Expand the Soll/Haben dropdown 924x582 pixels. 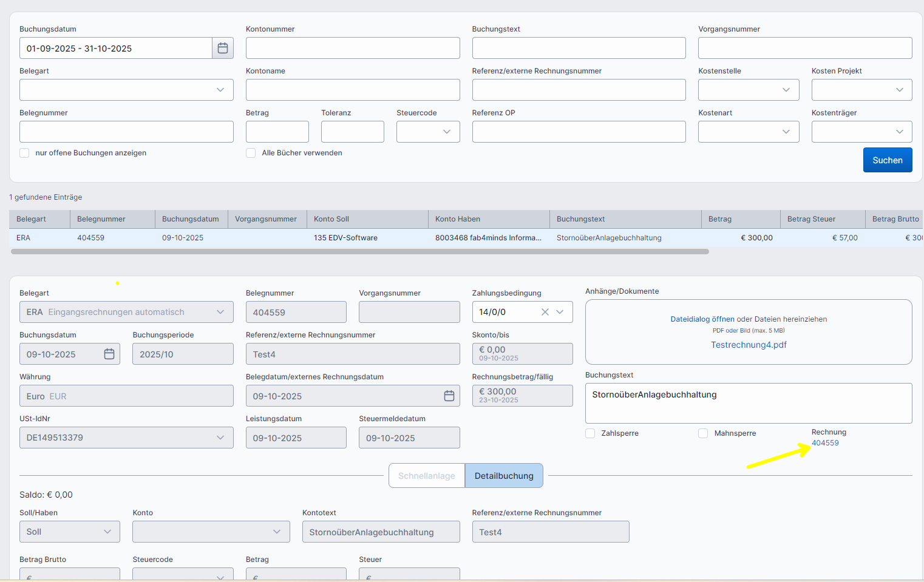[x=69, y=532]
